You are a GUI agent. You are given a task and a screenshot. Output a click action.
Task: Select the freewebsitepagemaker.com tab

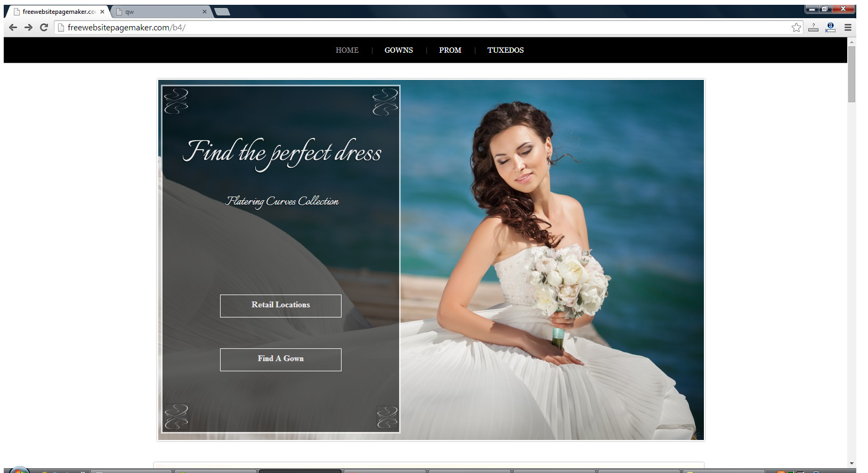click(58, 12)
